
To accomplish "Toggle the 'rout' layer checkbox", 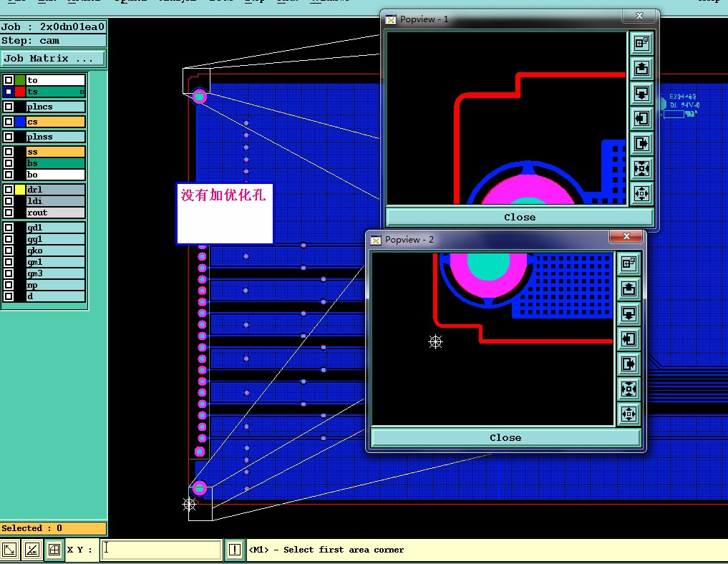I will (9, 213).
